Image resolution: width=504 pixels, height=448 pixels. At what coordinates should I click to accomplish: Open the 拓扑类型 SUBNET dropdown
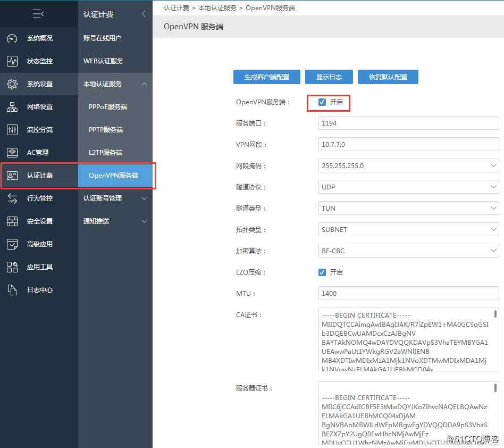(x=408, y=230)
